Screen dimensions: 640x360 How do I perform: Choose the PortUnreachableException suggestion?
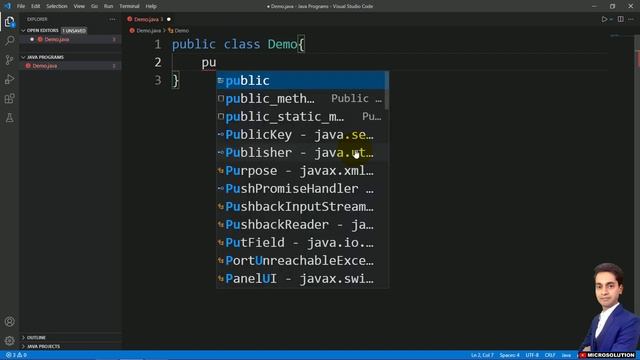click(302, 260)
